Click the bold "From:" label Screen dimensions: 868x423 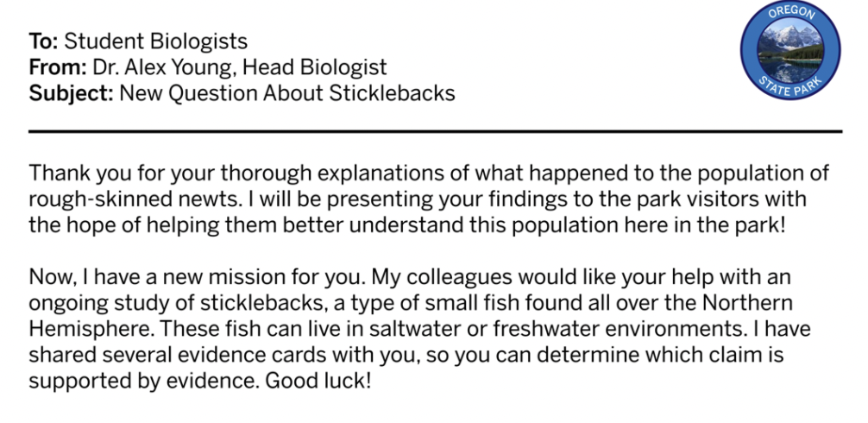[x=54, y=66]
